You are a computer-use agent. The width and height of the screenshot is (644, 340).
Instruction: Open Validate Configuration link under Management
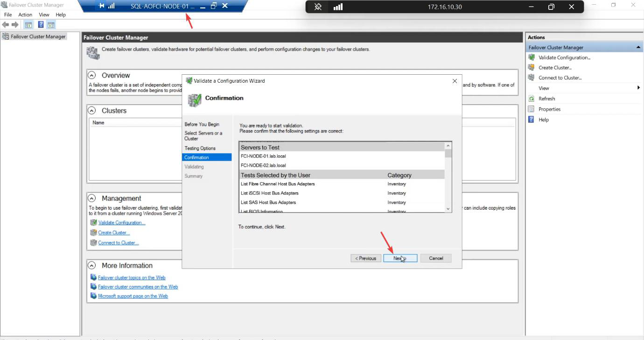(122, 223)
